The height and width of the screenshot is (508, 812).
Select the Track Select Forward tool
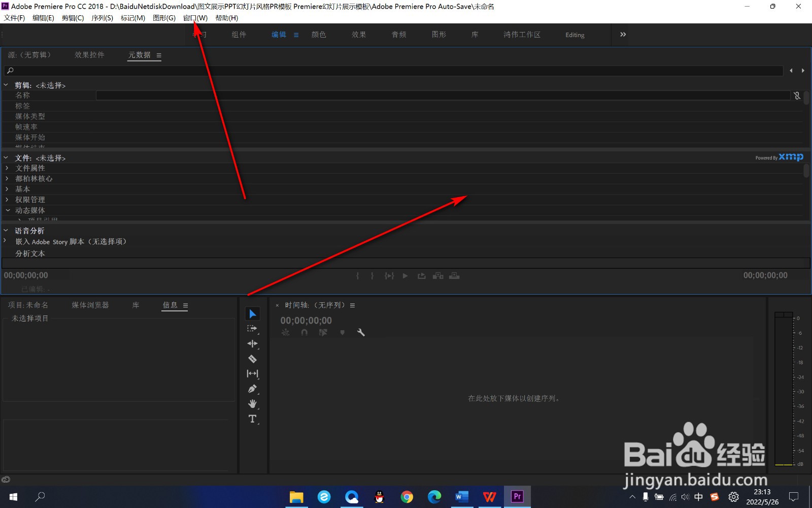(x=252, y=329)
